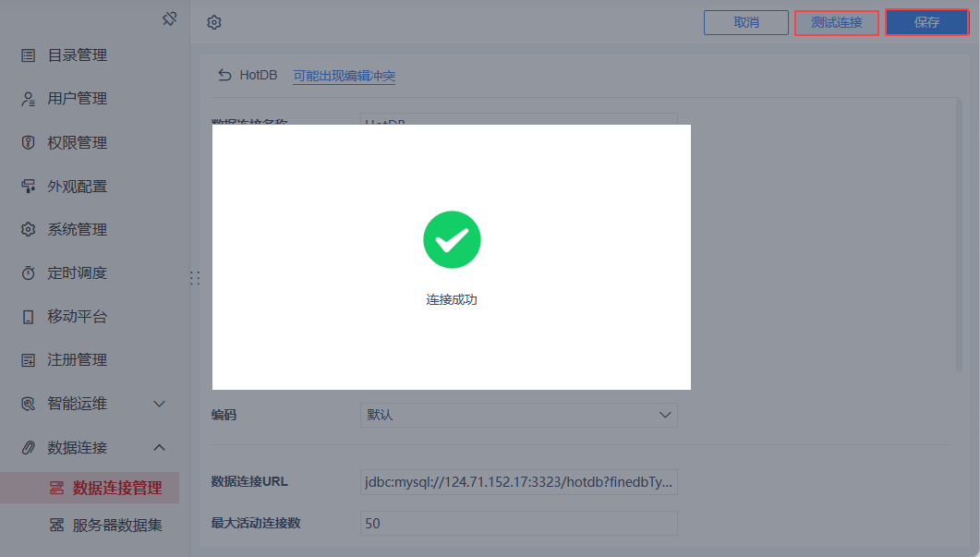
Task: Click the pin icon atop the sidebar
Action: point(169,18)
